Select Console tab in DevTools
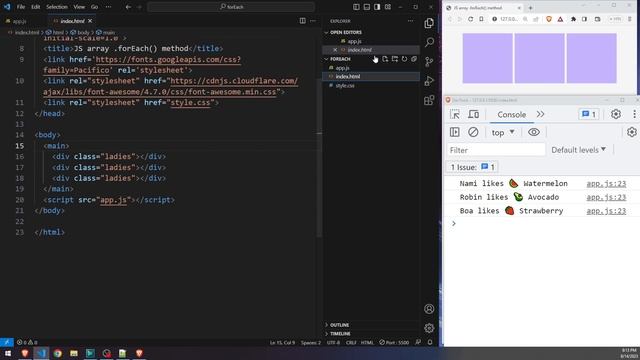 pyautogui.click(x=511, y=115)
